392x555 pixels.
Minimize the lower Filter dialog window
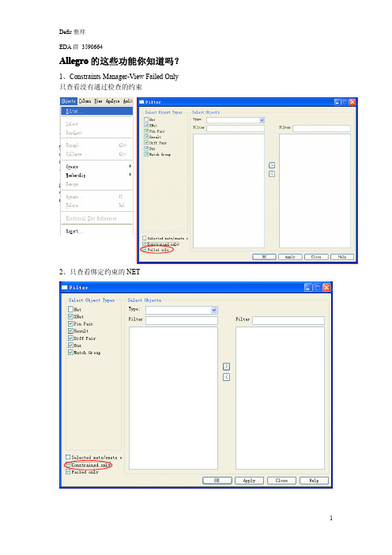point(308,288)
